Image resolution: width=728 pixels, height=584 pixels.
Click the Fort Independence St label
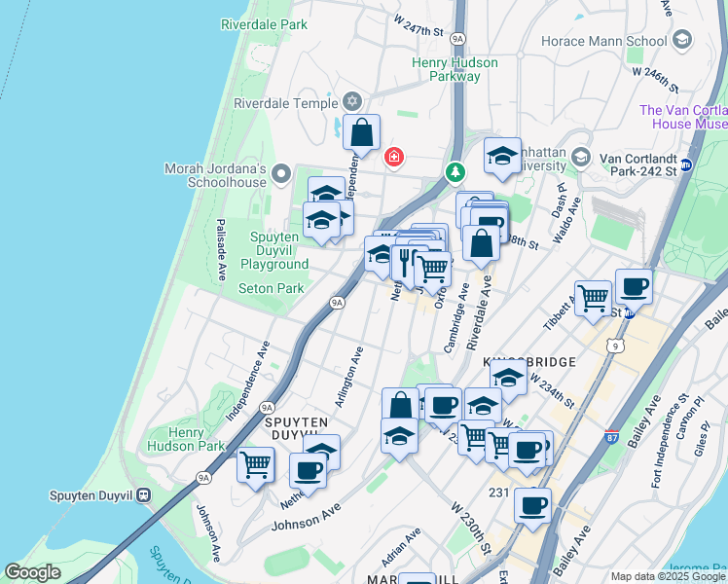pyautogui.click(x=670, y=441)
